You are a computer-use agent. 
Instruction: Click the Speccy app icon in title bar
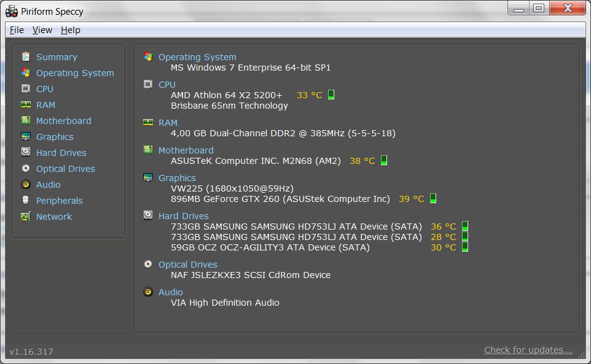[12, 11]
